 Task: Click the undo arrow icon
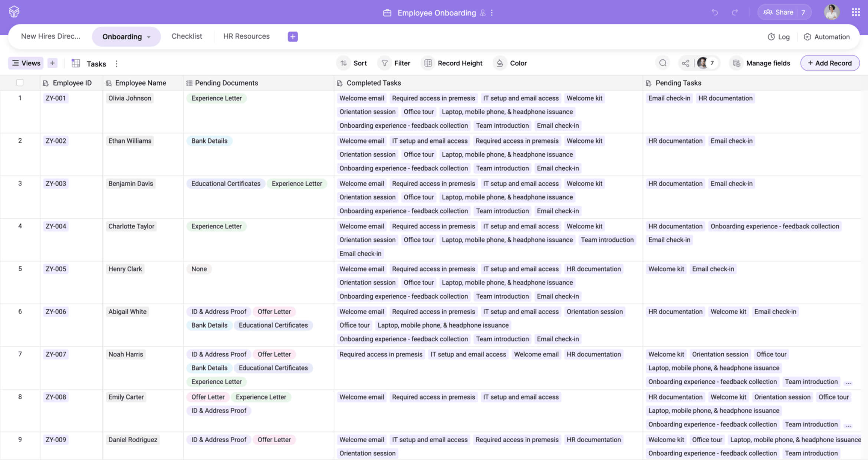tap(715, 13)
